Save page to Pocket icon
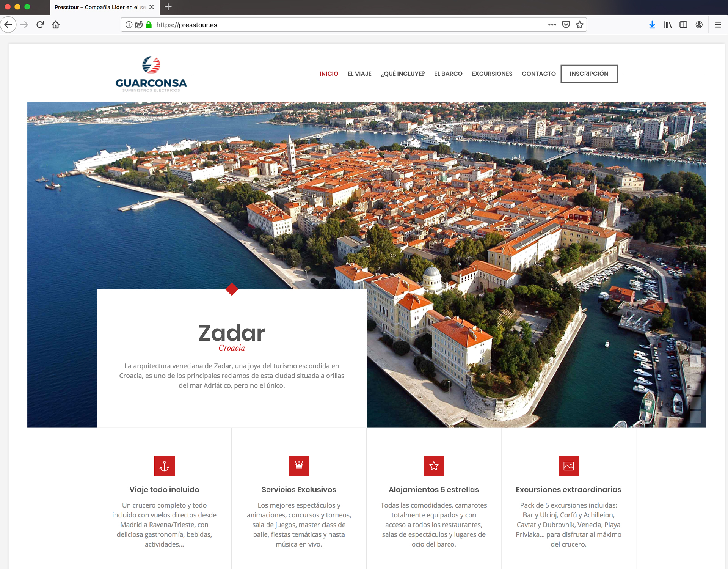This screenshot has width=728, height=569. (566, 25)
